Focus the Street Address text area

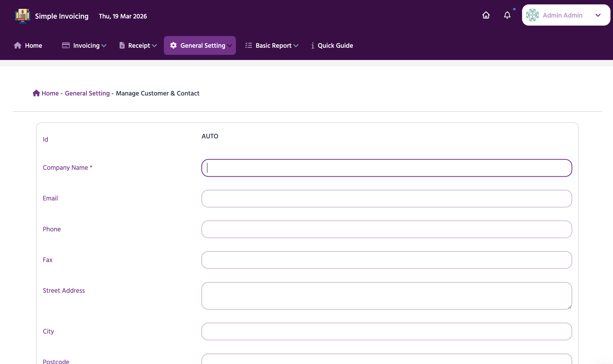(x=387, y=295)
